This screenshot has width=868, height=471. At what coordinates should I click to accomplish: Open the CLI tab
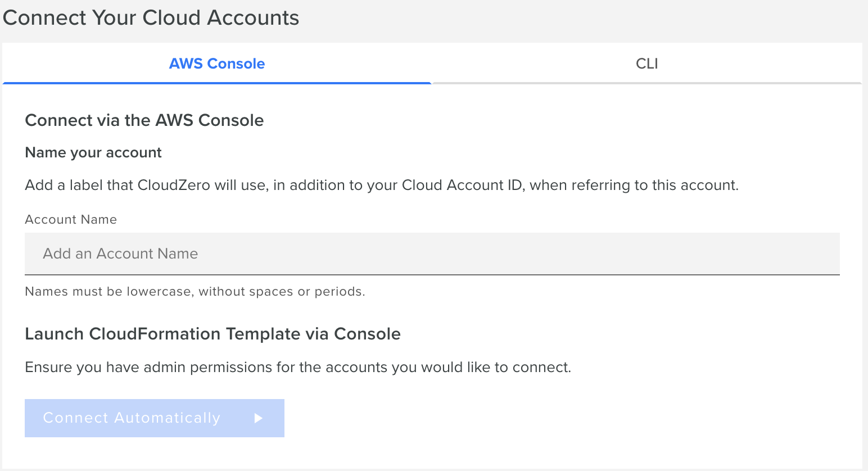point(647,64)
